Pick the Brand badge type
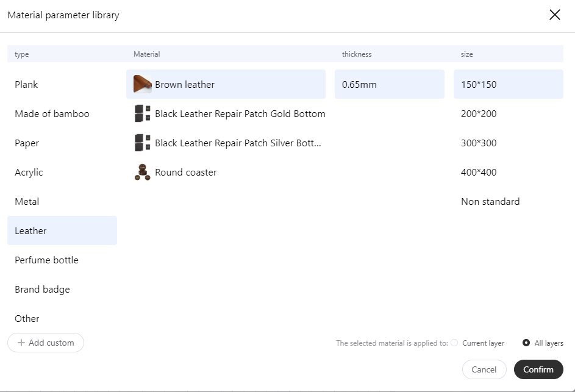 point(42,289)
